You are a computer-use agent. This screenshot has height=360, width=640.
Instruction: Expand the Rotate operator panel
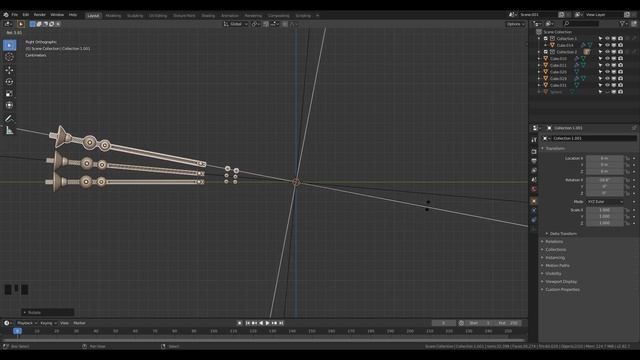coord(47,312)
